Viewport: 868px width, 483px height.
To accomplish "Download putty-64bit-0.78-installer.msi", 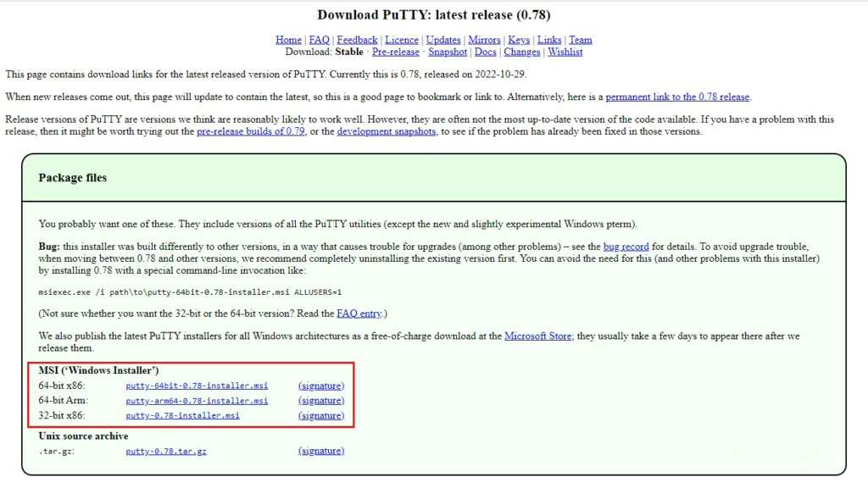I will point(197,386).
